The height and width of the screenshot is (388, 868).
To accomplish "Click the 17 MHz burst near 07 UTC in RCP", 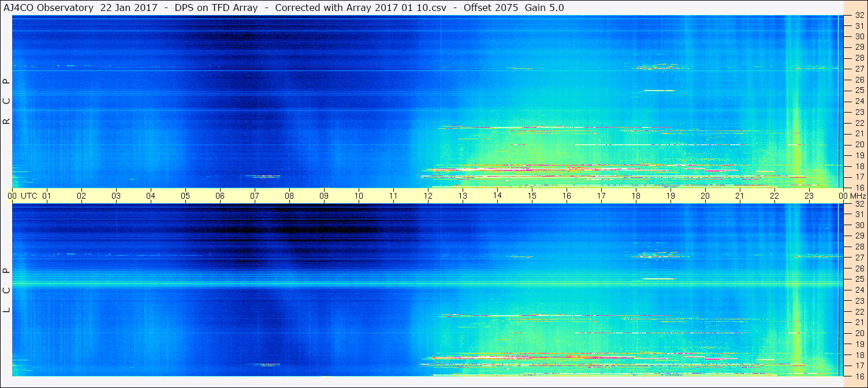I will (263, 176).
